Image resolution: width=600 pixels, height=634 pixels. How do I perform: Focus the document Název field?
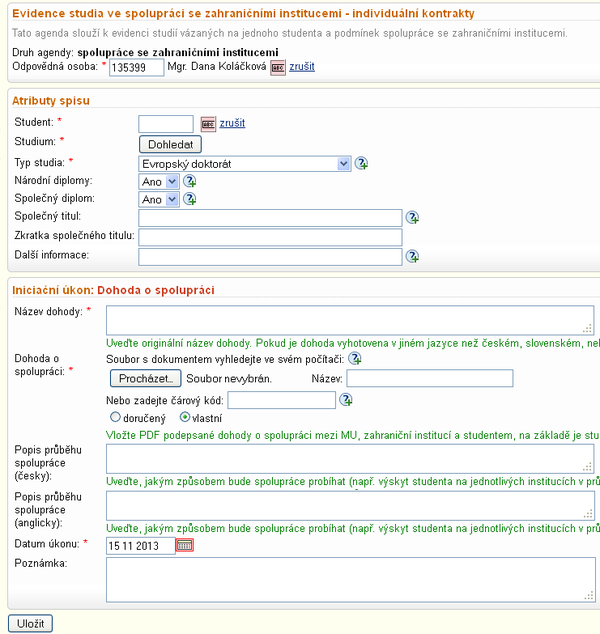point(430,378)
